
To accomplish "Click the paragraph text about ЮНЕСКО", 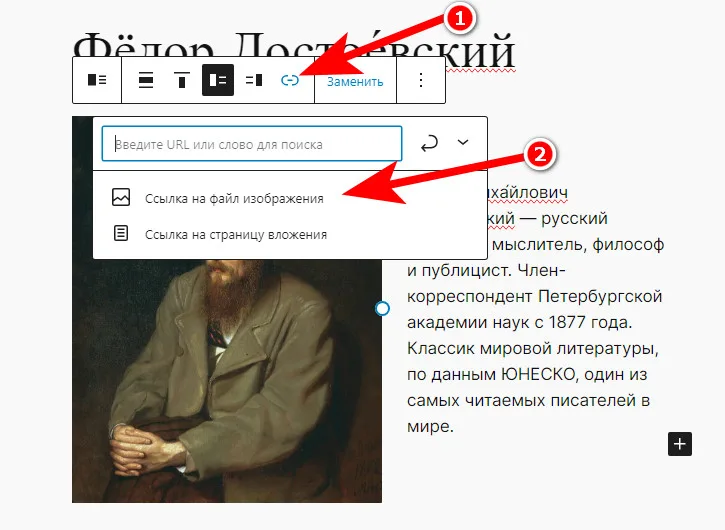I will click(x=535, y=308).
